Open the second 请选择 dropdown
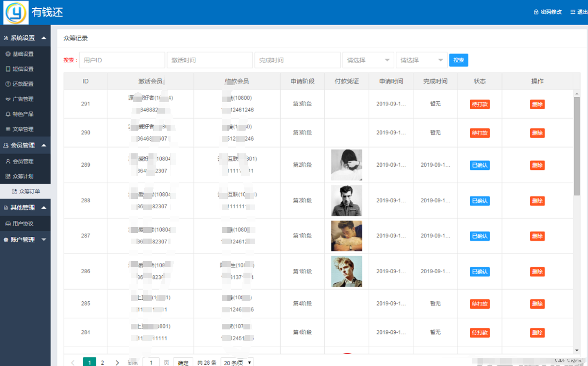The image size is (588, 366). [421, 60]
